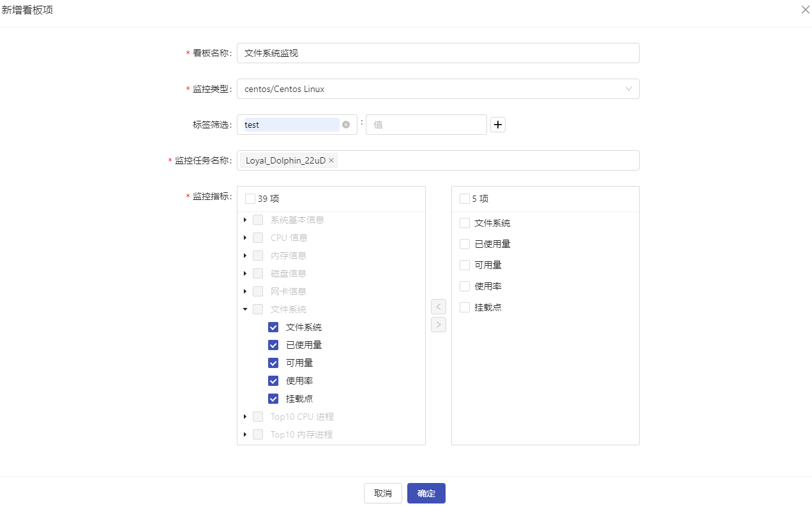The image size is (812, 506).
Task: Click the move-left arrow transfer button
Action: [439, 307]
